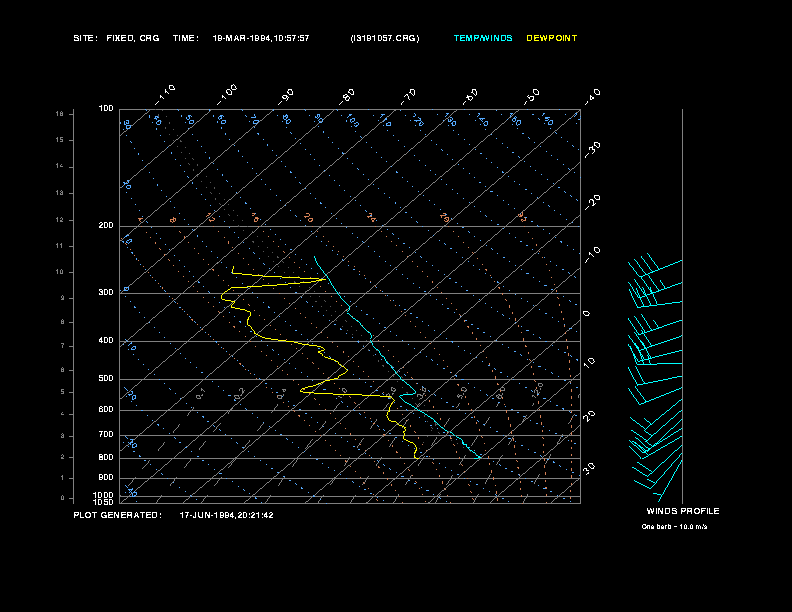
Task: Click the 5 km tick on height scale
Action: tap(63, 392)
